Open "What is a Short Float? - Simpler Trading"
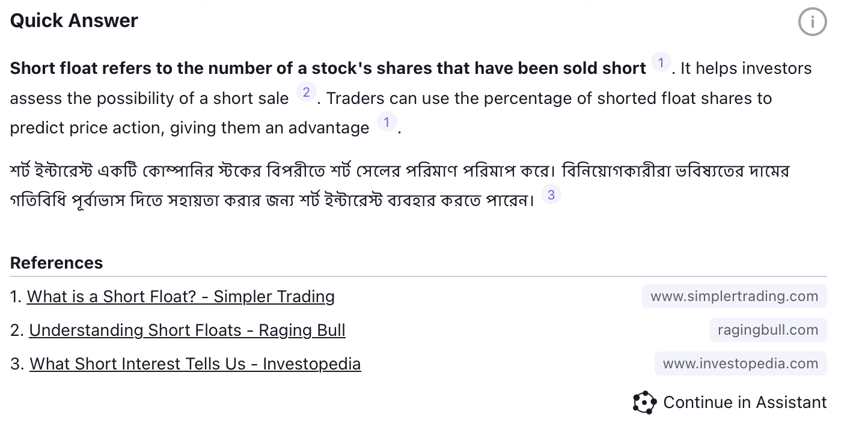The height and width of the screenshot is (423, 868). coord(180,297)
